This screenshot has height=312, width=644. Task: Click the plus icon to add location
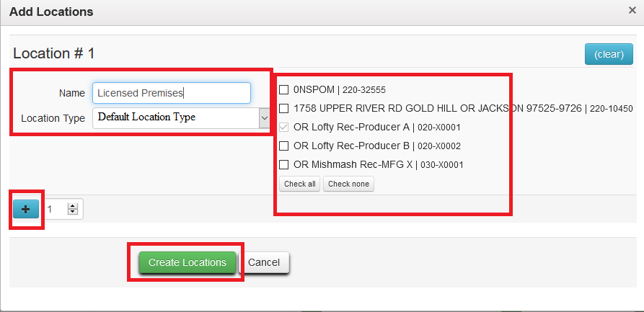tap(26, 209)
